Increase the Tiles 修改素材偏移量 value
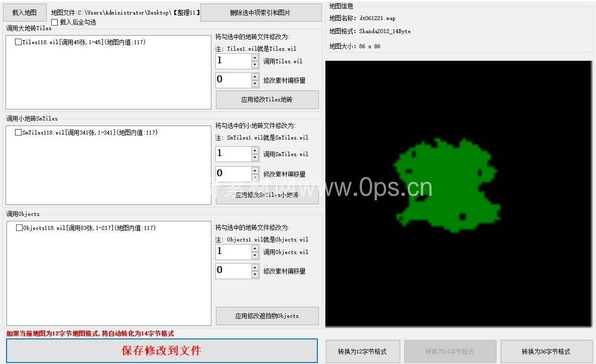 point(255,77)
